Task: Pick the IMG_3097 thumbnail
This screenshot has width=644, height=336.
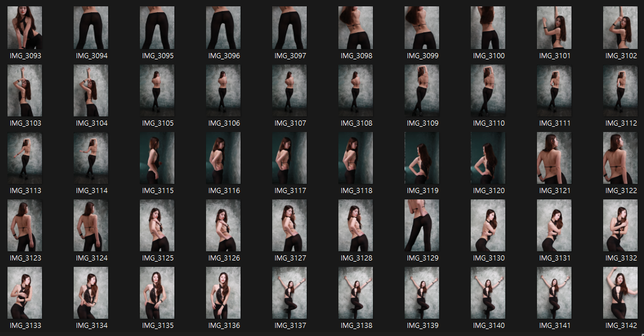Action: (289, 28)
